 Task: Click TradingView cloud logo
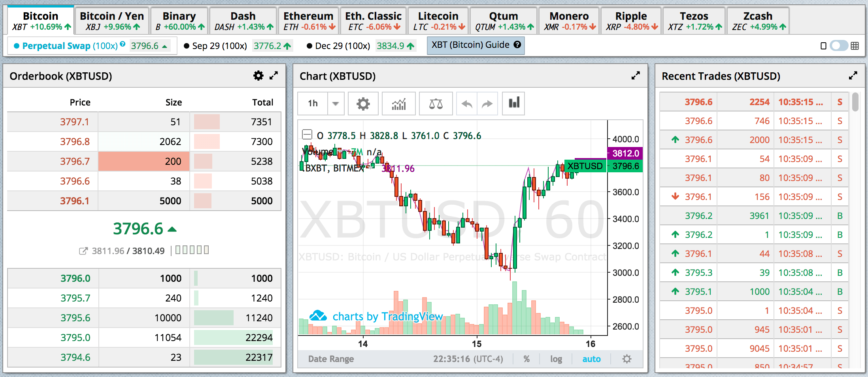tap(318, 315)
